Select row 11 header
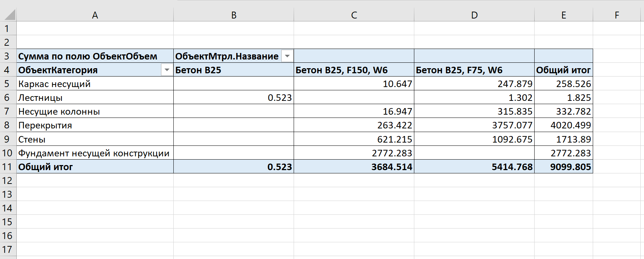This screenshot has height=259, width=644. 7,167
